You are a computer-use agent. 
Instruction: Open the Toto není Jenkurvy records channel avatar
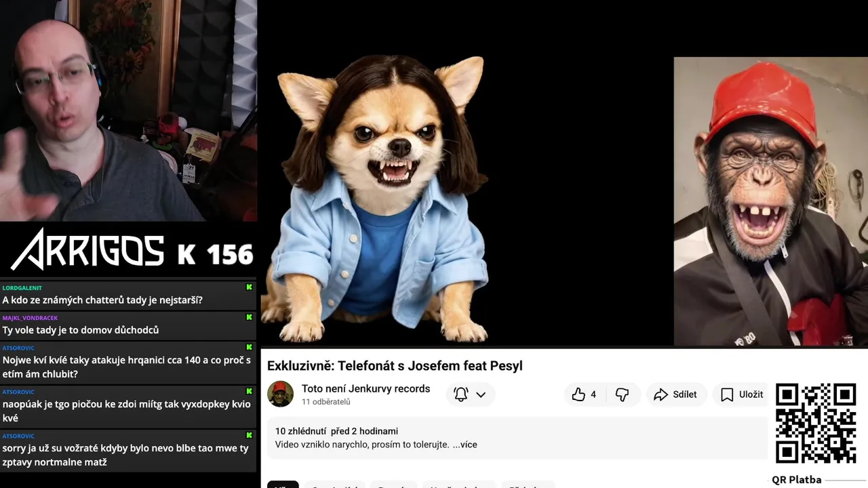(x=280, y=394)
